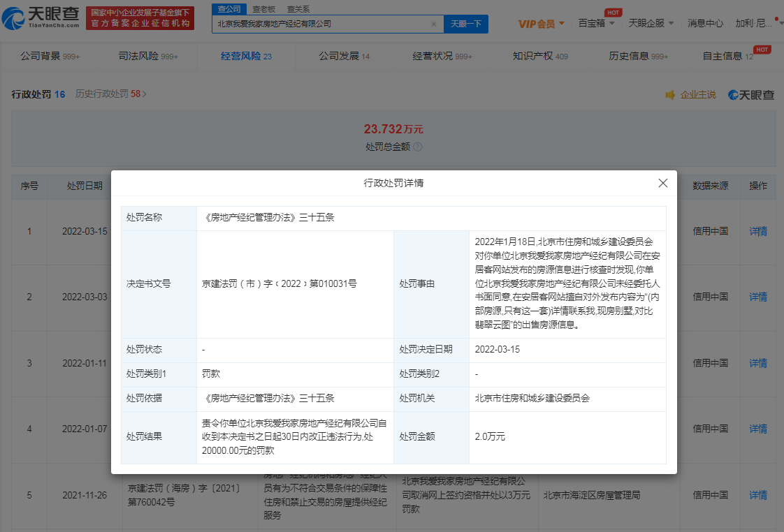Click the 处罚类别1 value 罚款
The height and width of the screenshot is (532, 784).
click(x=210, y=374)
